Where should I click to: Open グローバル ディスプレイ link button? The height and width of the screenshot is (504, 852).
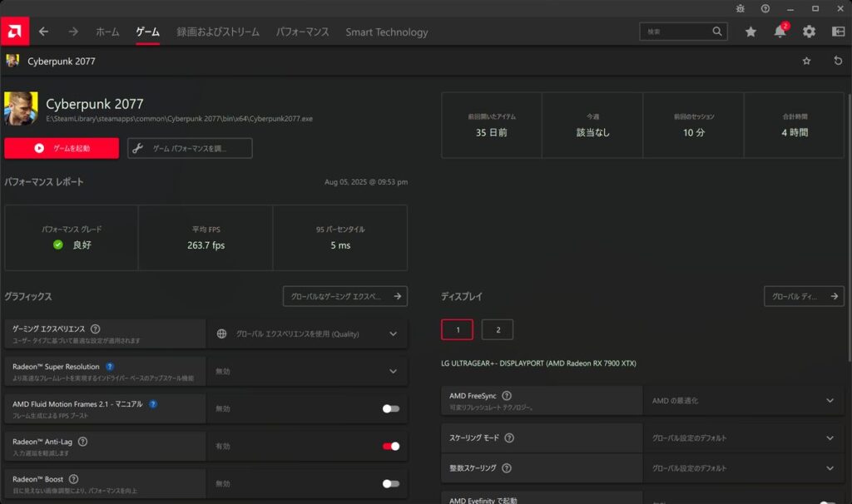click(x=805, y=296)
